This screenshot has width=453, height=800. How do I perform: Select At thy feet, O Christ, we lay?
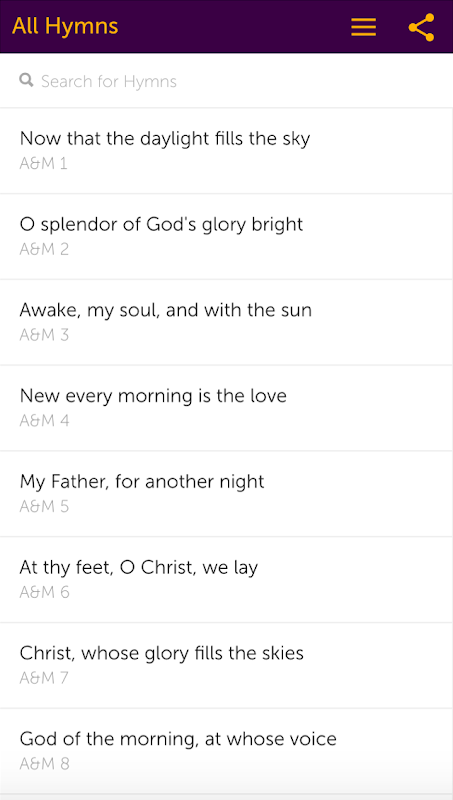point(226,579)
